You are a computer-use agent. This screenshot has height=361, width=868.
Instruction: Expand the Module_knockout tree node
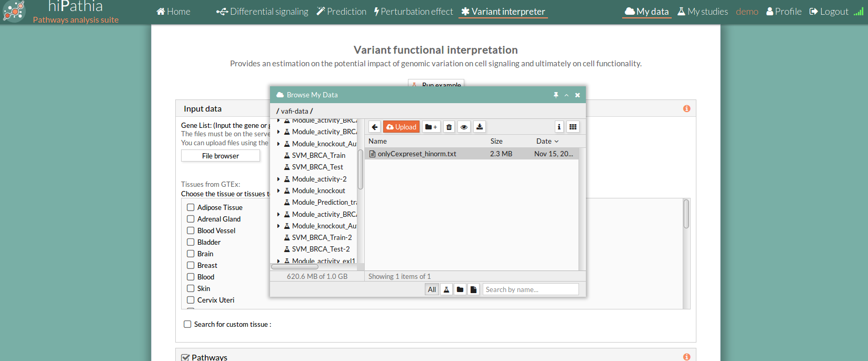click(x=278, y=190)
